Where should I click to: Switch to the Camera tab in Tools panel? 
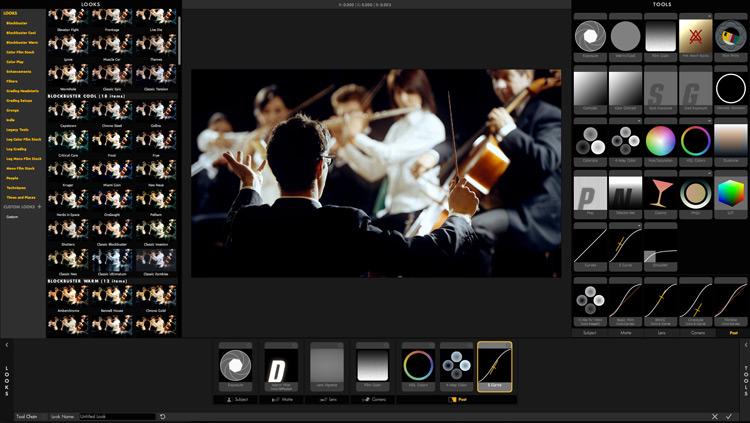(697, 333)
